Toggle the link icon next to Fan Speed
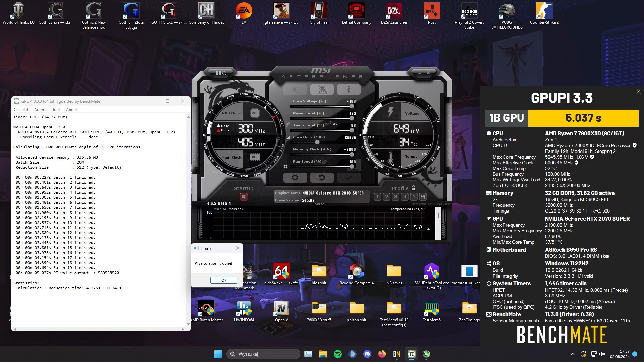 coord(324,162)
